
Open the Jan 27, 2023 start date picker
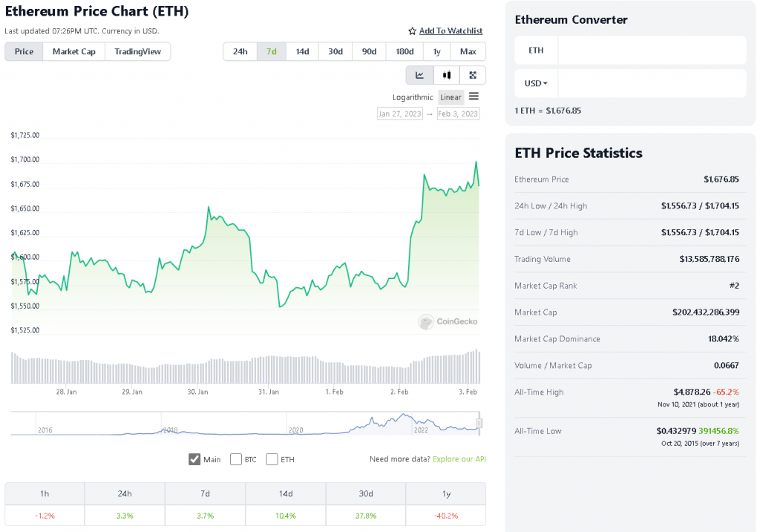(399, 114)
